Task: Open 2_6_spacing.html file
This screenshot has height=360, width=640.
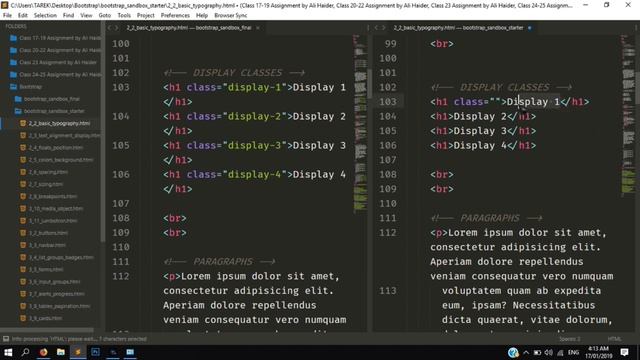Action: 44,172
